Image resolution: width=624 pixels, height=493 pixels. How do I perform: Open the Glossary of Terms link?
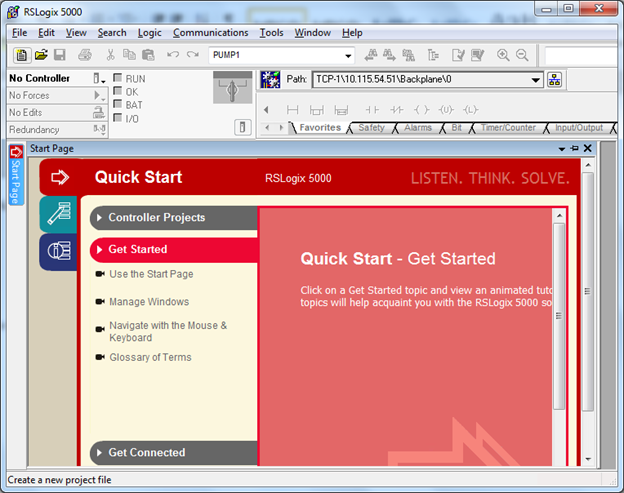click(150, 357)
